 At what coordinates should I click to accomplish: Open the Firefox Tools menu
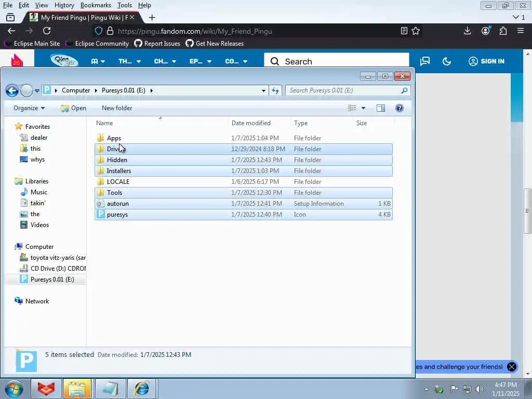(125, 5)
